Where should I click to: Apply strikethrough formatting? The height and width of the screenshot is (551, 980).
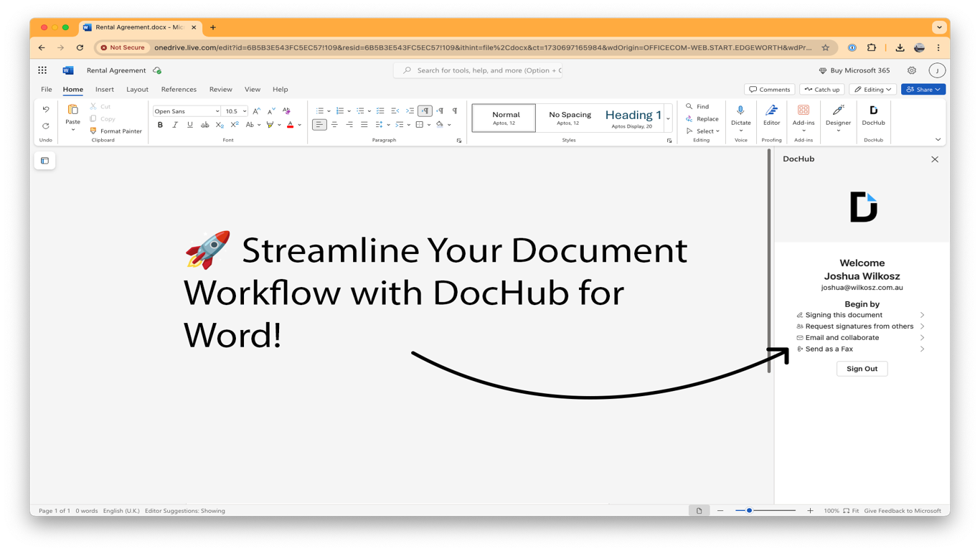pos(204,125)
